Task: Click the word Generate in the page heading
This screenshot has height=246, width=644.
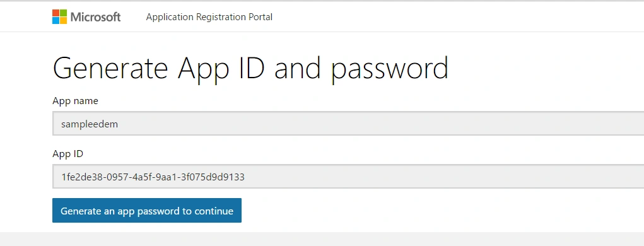Action: [110, 67]
